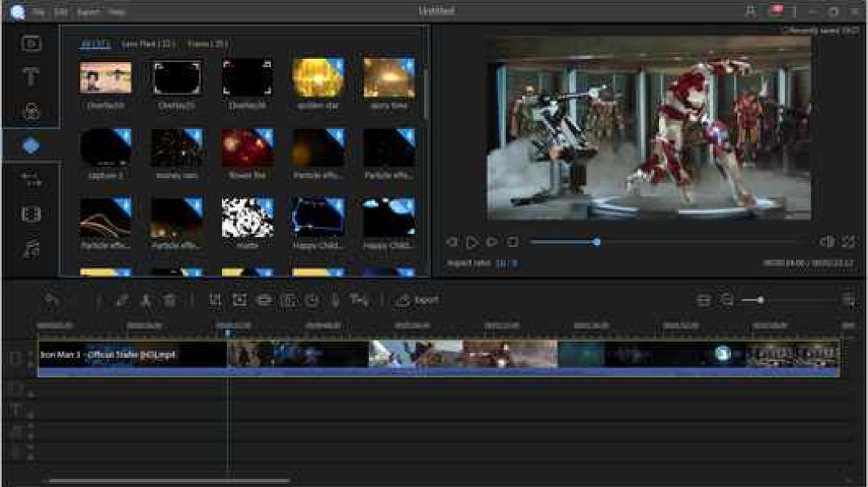Viewport: 868px width, 487px height.
Task: Step to the next frame
Action: [491, 242]
